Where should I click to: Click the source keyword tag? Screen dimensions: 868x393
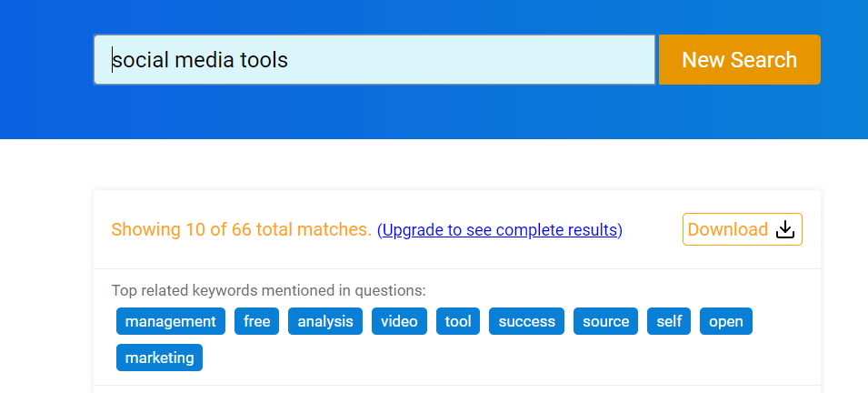click(605, 321)
